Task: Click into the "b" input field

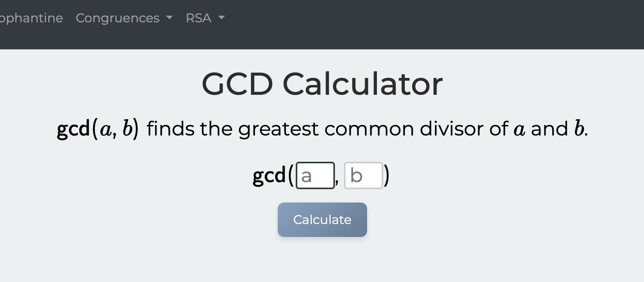Action: pyautogui.click(x=363, y=175)
